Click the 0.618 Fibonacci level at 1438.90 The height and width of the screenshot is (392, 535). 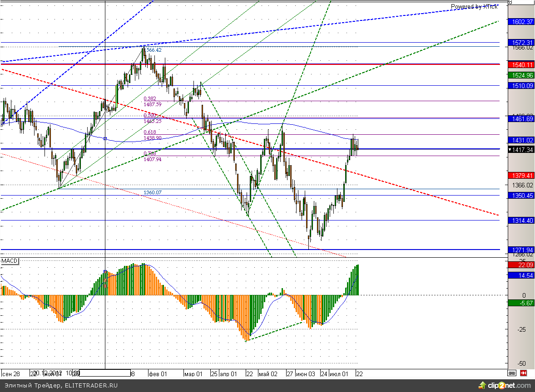point(152,135)
